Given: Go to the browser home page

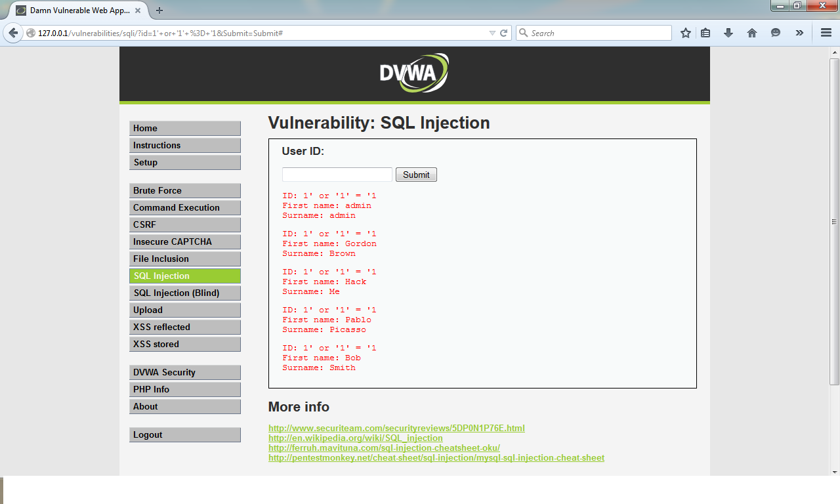Looking at the screenshot, I should pyautogui.click(x=752, y=32).
